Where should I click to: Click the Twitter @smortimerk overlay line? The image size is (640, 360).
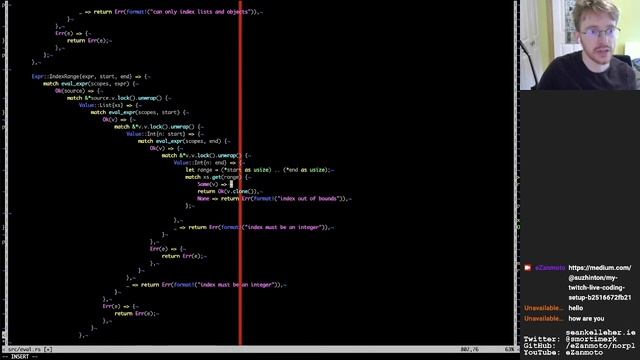pos(570,339)
